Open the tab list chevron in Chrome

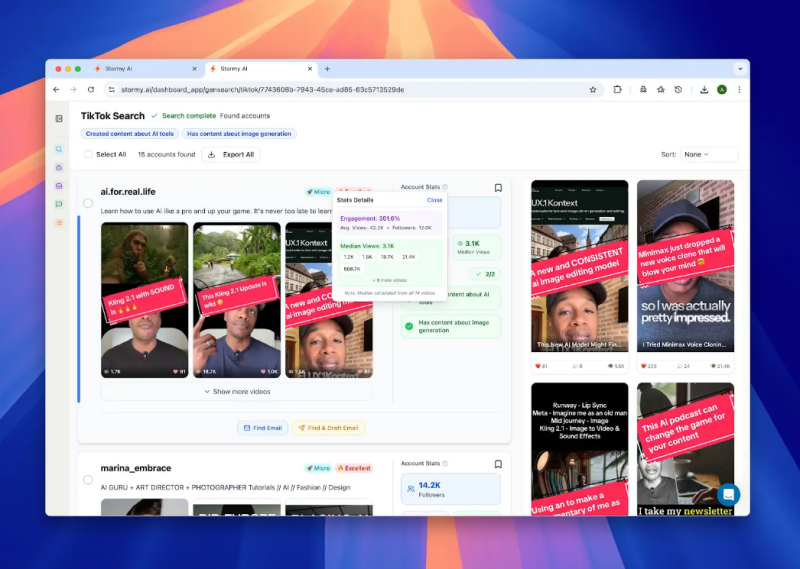tap(740, 68)
